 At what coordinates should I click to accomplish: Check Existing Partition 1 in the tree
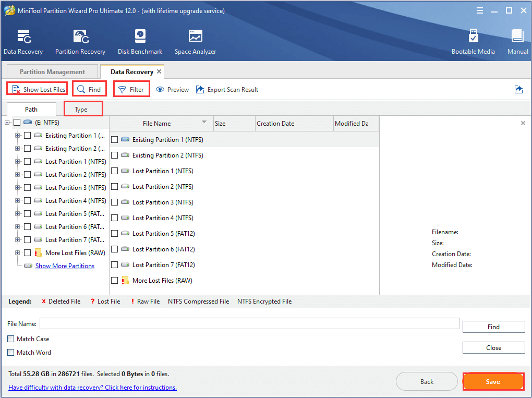[28, 136]
